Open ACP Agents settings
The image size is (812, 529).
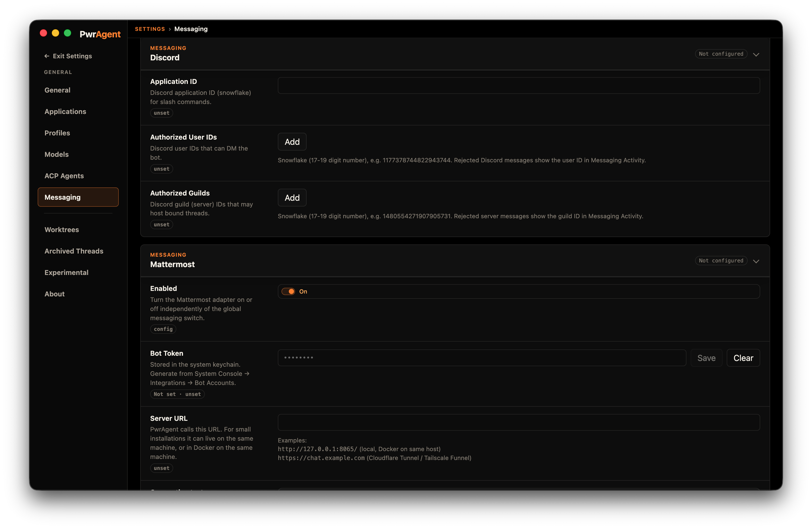point(78,176)
